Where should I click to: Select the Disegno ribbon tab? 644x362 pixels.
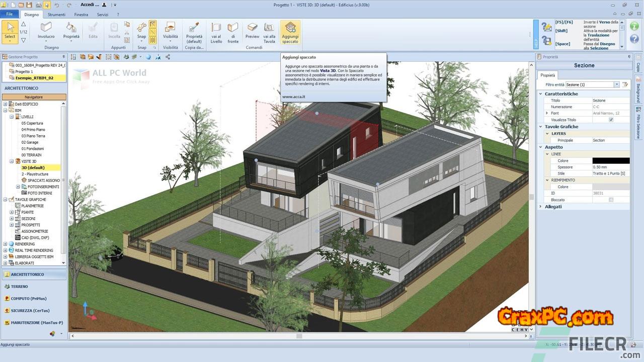[31, 15]
